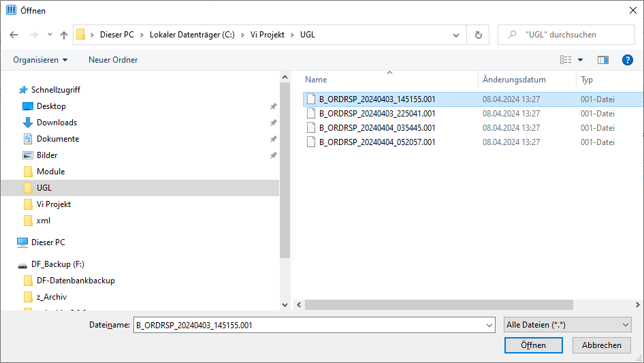This screenshot has height=363, width=644.
Task: Expand the Dateiname dropdown arrow
Action: [489, 325]
